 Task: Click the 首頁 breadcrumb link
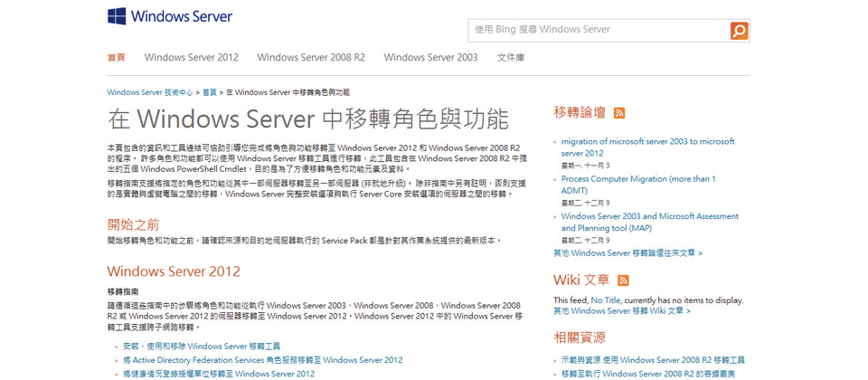(x=210, y=92)
